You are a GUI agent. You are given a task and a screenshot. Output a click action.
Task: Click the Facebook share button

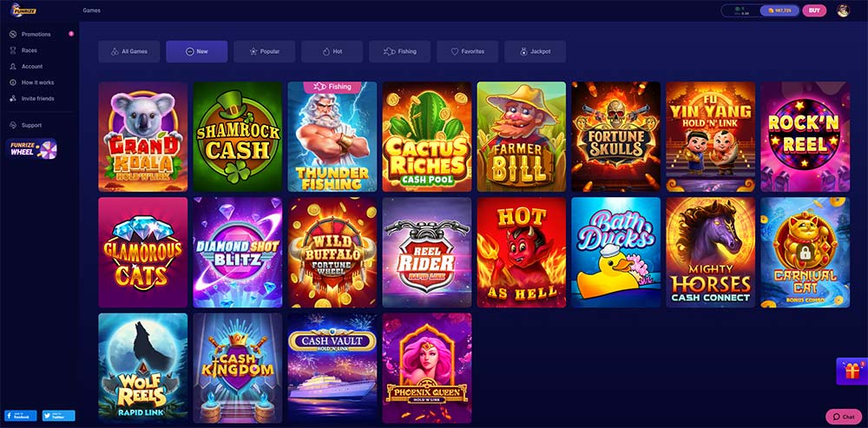21,415
